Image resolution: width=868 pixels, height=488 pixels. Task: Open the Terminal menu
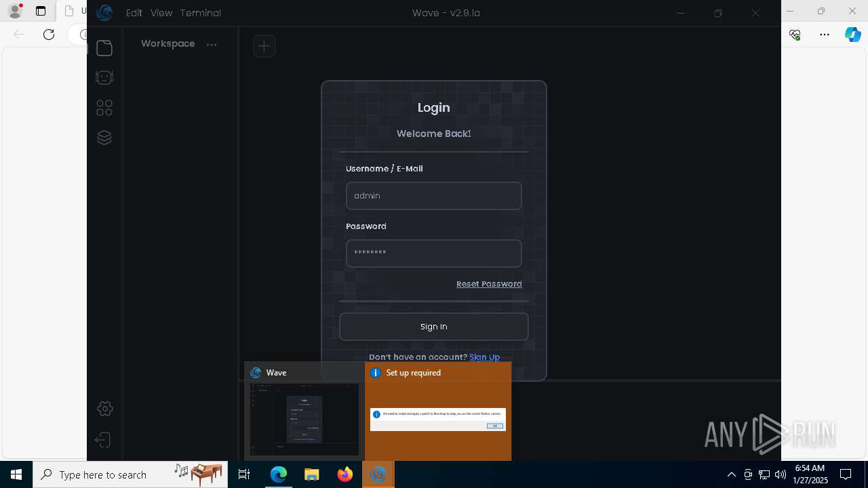coord(201,13)
